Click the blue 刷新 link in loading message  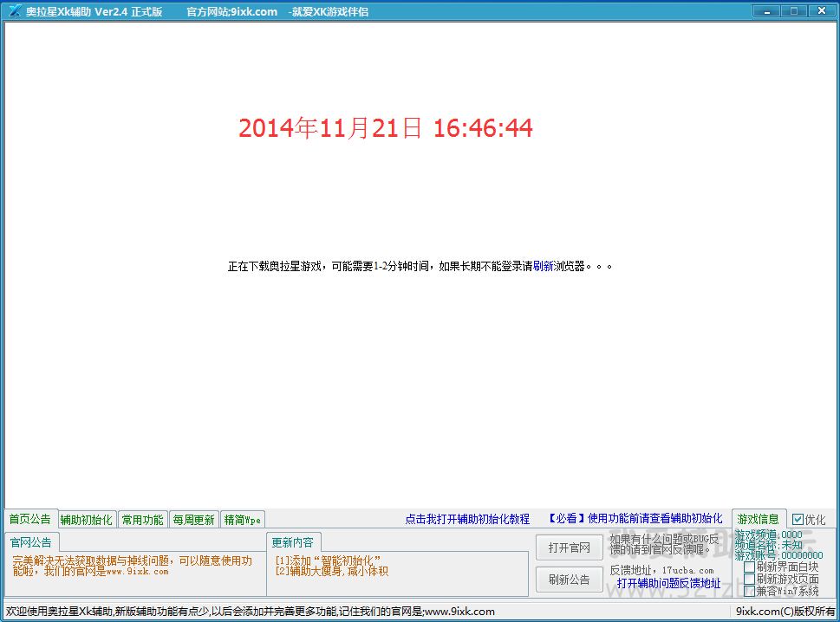tap(543, 266)
